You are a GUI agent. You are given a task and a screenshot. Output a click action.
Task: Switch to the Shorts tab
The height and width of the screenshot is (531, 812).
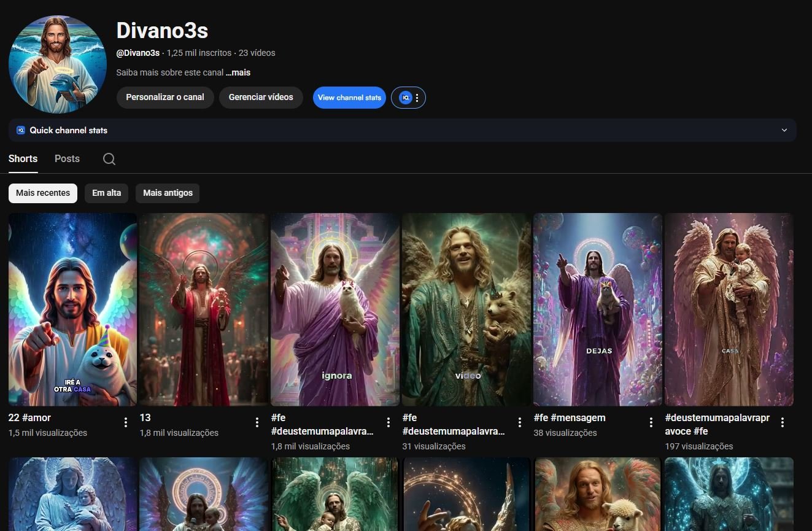click(x=23, y=158)
